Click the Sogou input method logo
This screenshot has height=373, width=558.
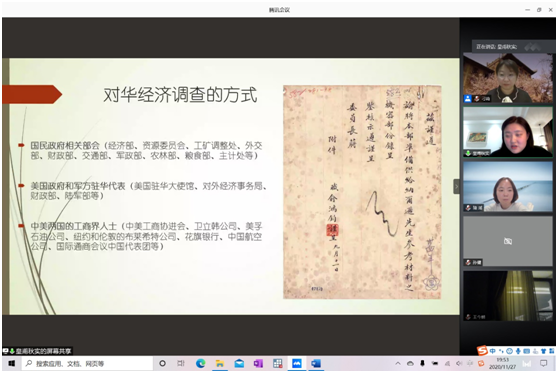point(482,351)
